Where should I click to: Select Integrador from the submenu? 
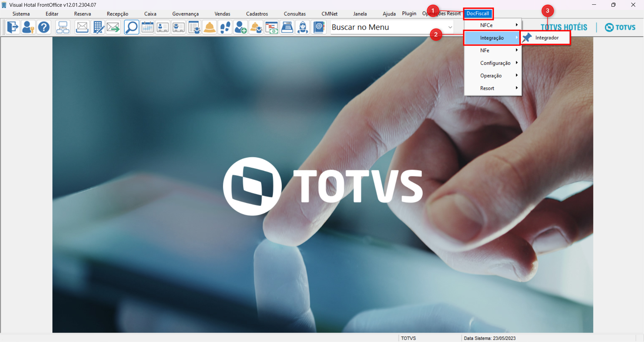point(545,38)
